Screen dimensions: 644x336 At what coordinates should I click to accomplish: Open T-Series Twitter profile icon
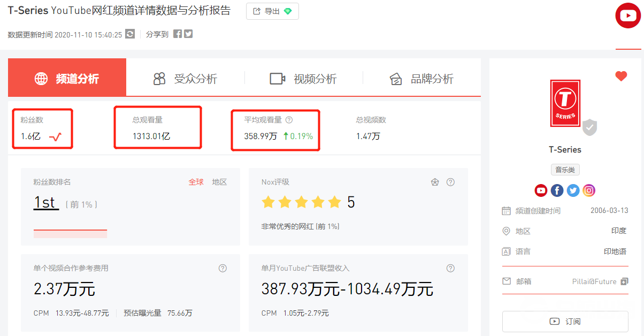(573, 190)
